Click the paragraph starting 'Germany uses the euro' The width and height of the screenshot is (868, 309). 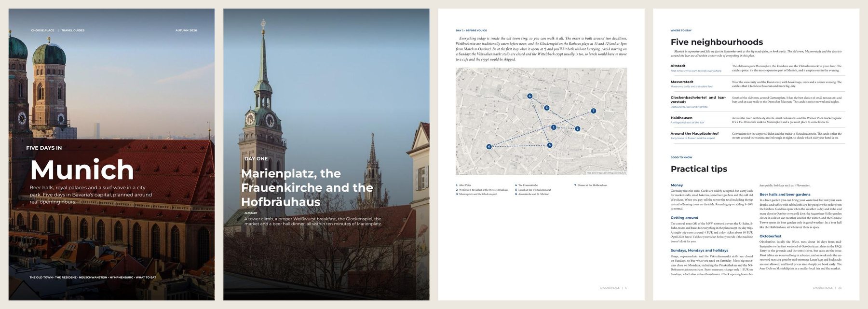pyautogui.click(x=711, y=199)
